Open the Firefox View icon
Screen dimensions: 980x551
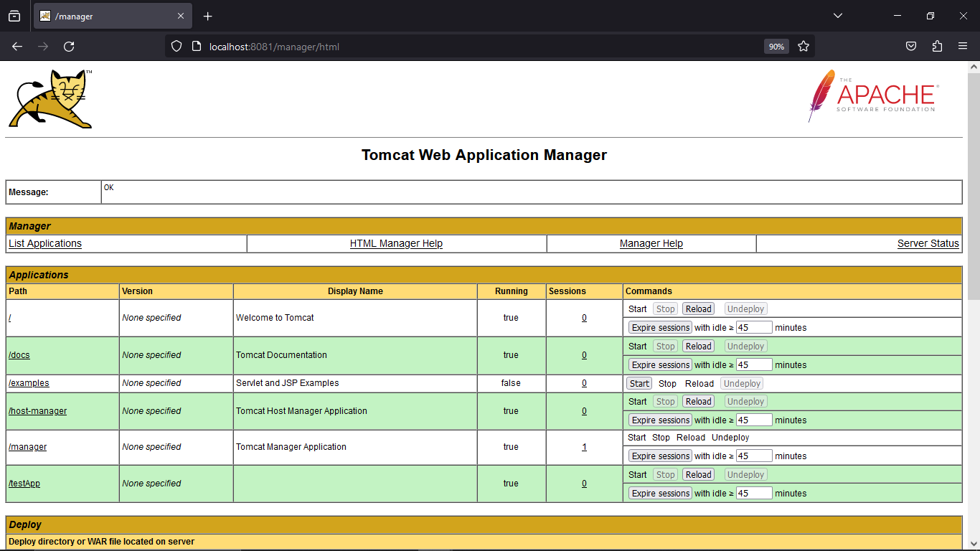pyautogui.click(x=14, y=16)
